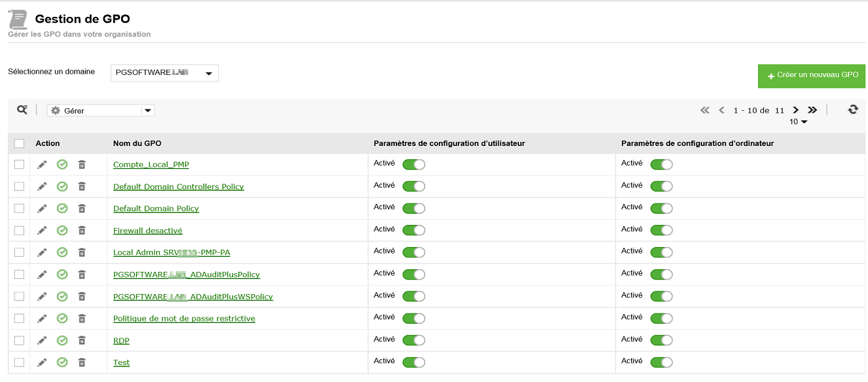This screenshot has width=868, height=382.
Task: Edit the Firewall desactivé GPO
Action: [42, 230]
